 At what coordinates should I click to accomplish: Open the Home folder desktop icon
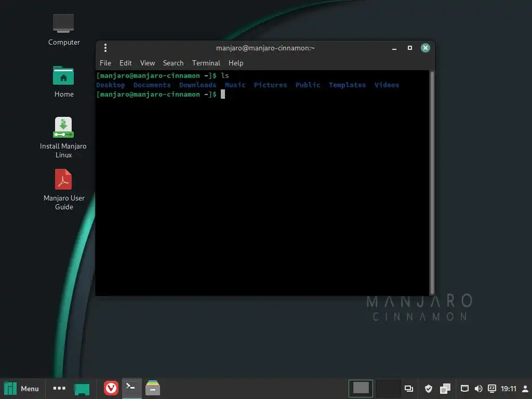tap(63, 82)
